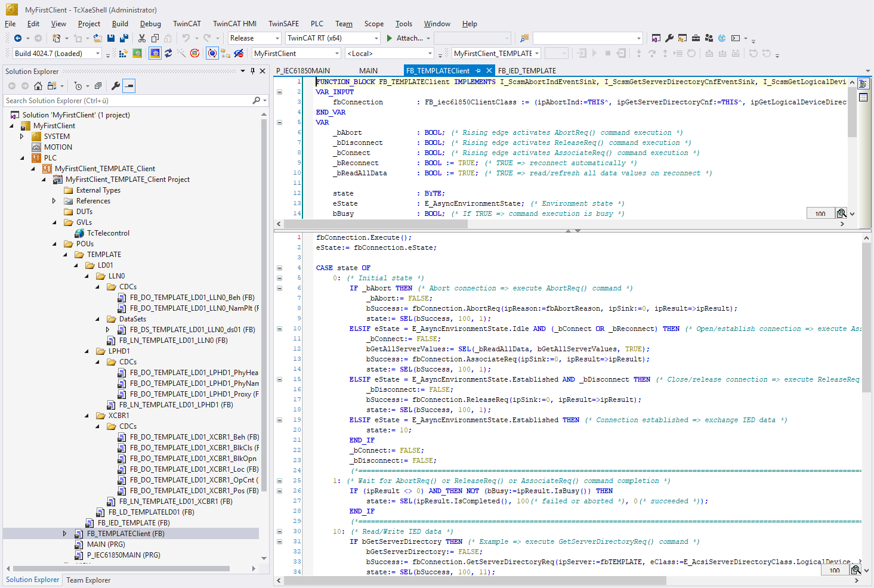This screenshot has height=588, width=874.
Task: Select TcTelecontrol in the GVLs folder
Action: coord(108,233)
